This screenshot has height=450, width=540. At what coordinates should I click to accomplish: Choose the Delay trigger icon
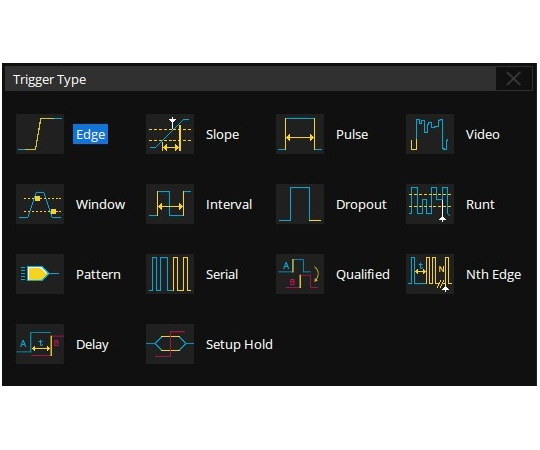pos(40,344)
